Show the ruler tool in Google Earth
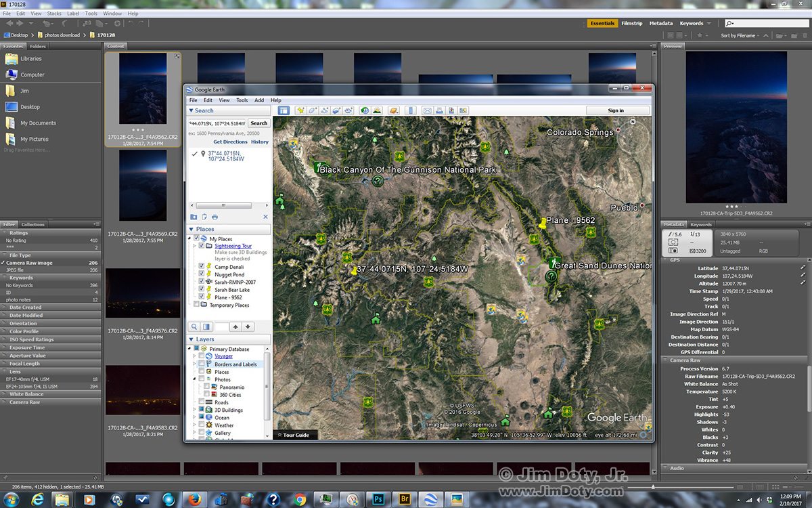 [411, 110]
